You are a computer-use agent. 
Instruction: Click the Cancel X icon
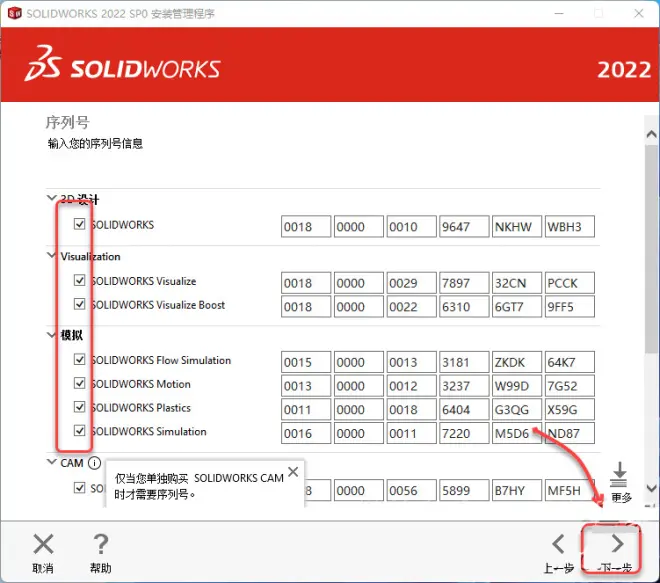point(43,544)
